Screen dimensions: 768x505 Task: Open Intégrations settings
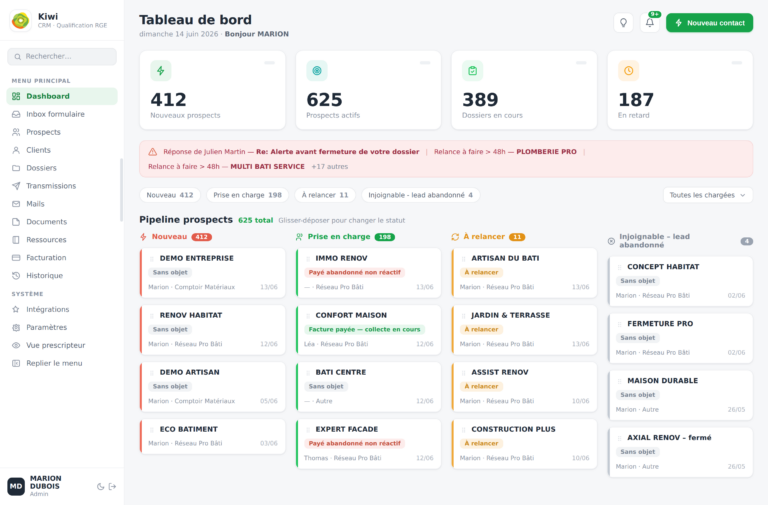tap(62, 309)
